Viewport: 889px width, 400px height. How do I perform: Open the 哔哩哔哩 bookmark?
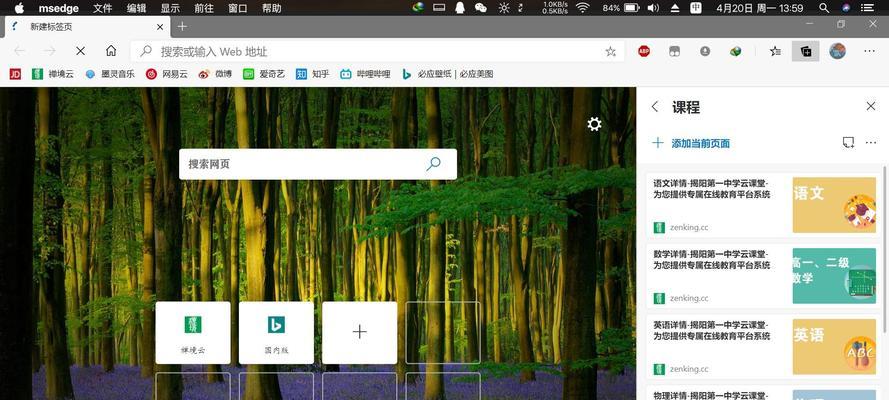[365, 74]
